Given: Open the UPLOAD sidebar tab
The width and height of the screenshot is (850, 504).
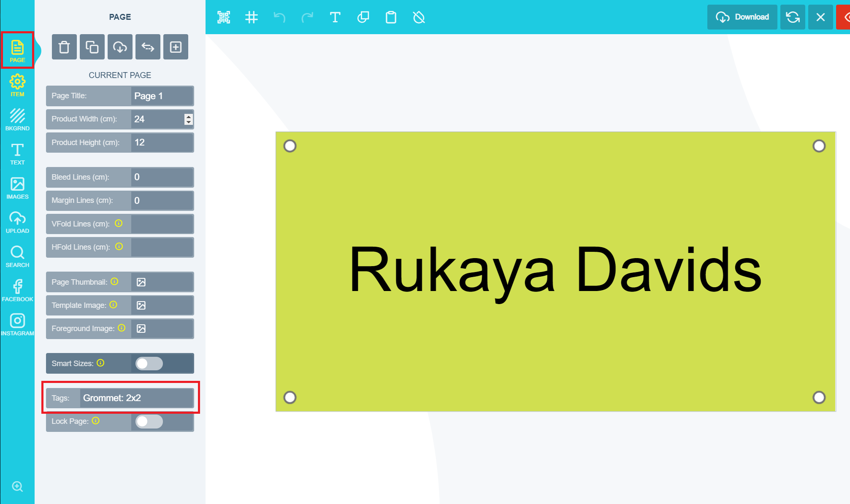Looking at the screenshot, I should point(17,222).
